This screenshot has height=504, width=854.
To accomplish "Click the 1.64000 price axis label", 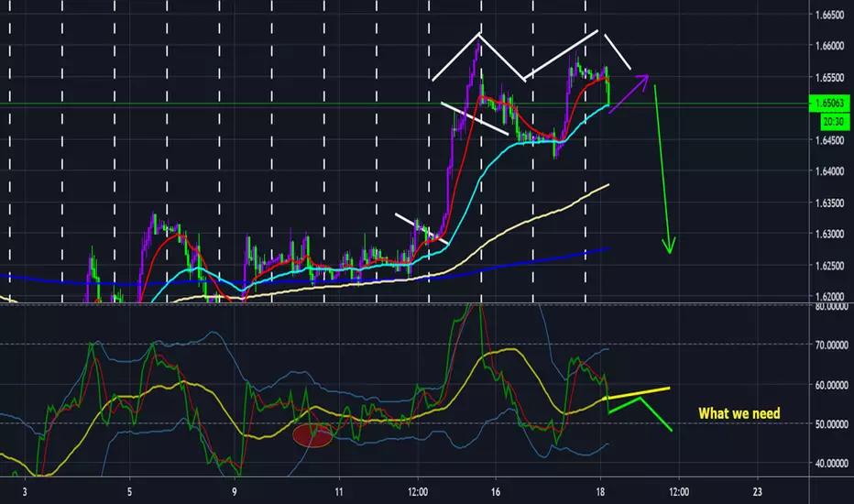I will pyautogui.click(x=829, y=171).
